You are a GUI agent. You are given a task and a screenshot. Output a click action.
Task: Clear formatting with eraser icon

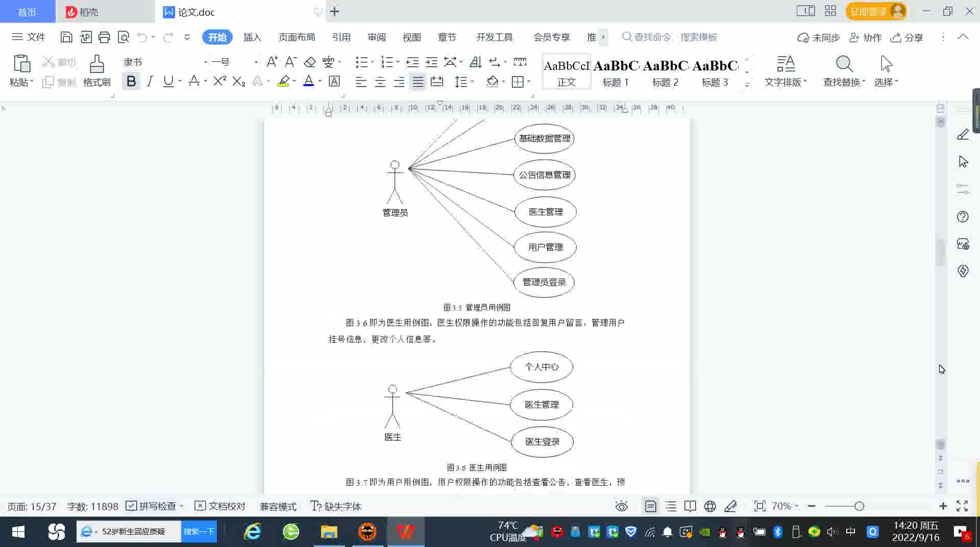[309, 62]
